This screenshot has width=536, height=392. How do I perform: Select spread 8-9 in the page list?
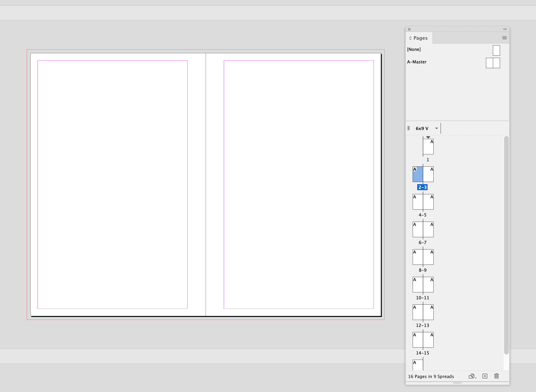423,257
